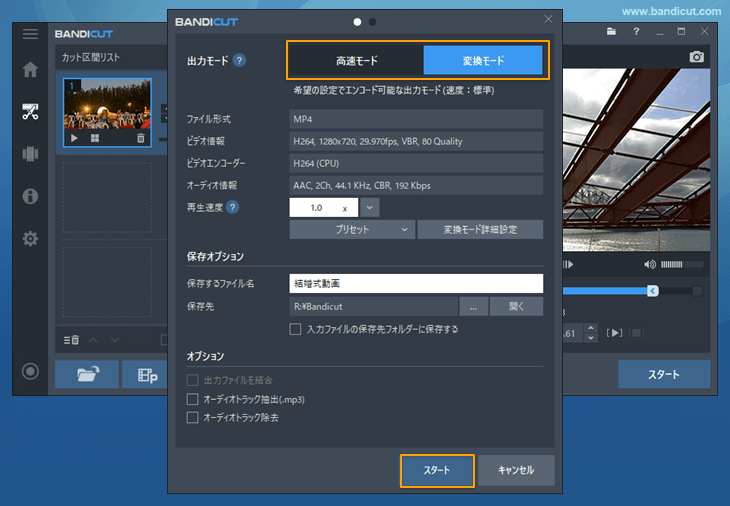Enable 入力ファイルの保存先フォルダーに保存する
This screenshot has height=506, width=730.
click(295, 329)
